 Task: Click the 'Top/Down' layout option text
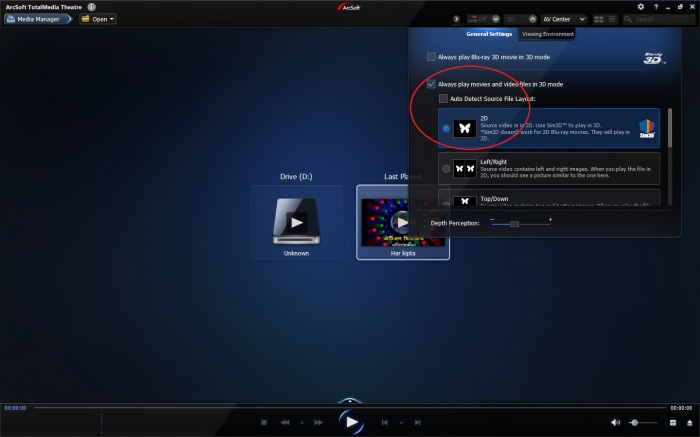point(494,199)
